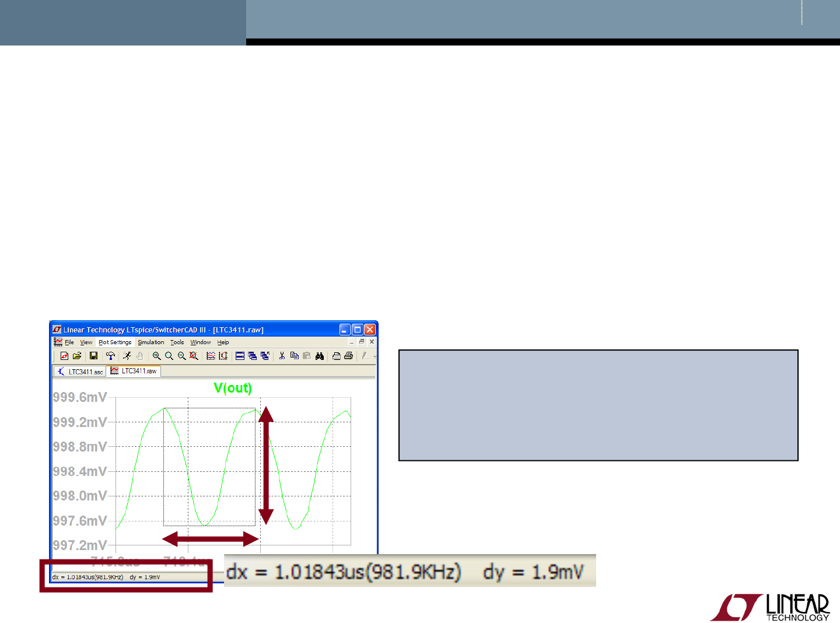The width and height of the screenshot is (840, 623).
Task: Open the Help menu
Action: [x=223, y=342]
